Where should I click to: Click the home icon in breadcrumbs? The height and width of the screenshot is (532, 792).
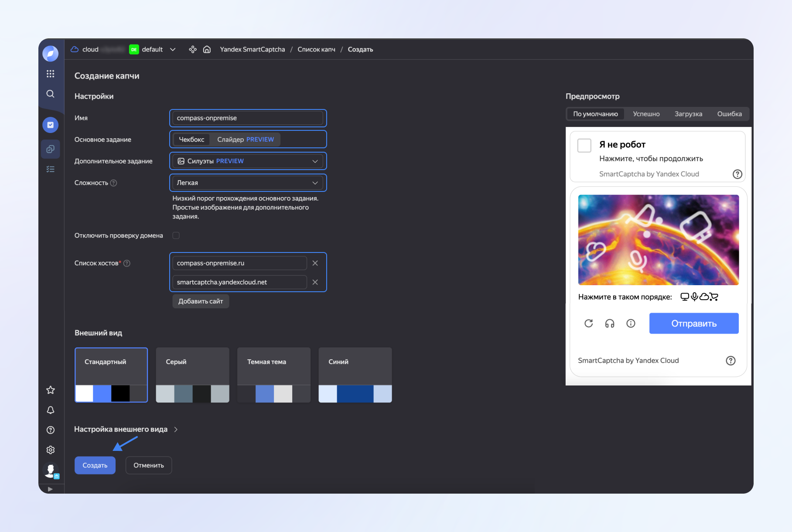[x=207, y=49]
